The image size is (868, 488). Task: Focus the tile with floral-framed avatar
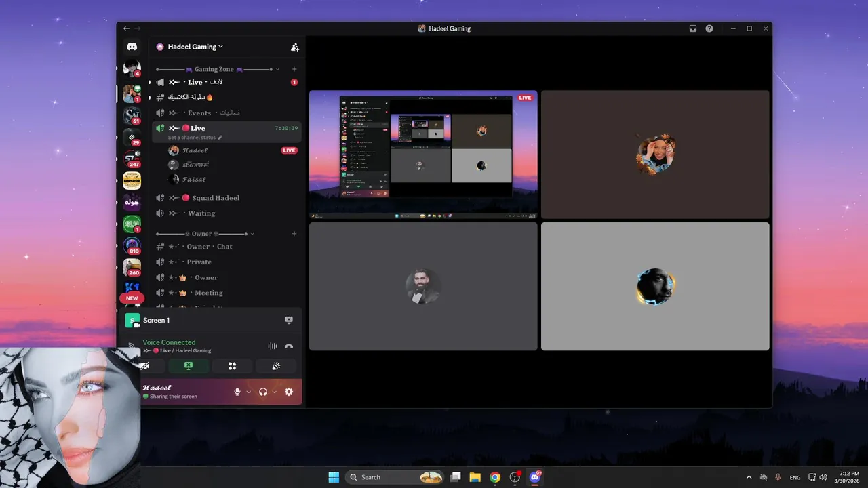pos(655,154)
